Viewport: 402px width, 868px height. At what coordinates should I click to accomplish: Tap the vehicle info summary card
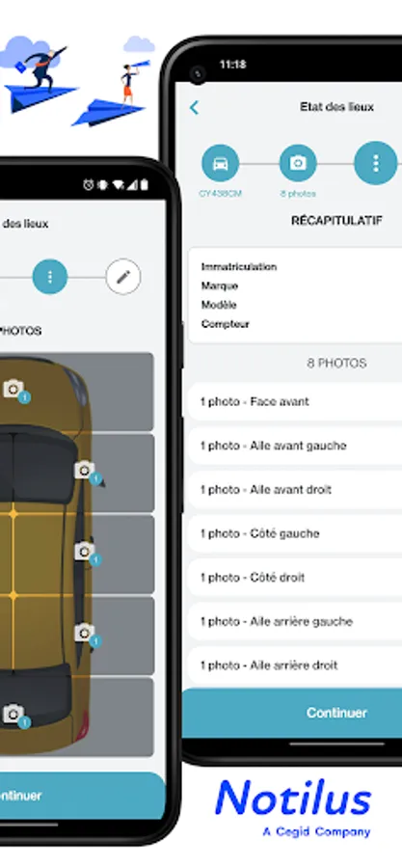pyautogui.click(x=295, y=296)
